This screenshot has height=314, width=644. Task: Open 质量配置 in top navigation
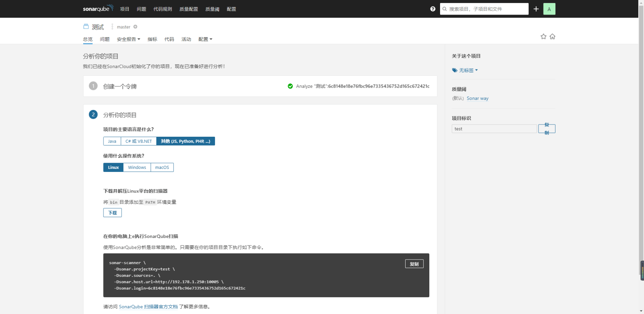[x=189, y=9]
